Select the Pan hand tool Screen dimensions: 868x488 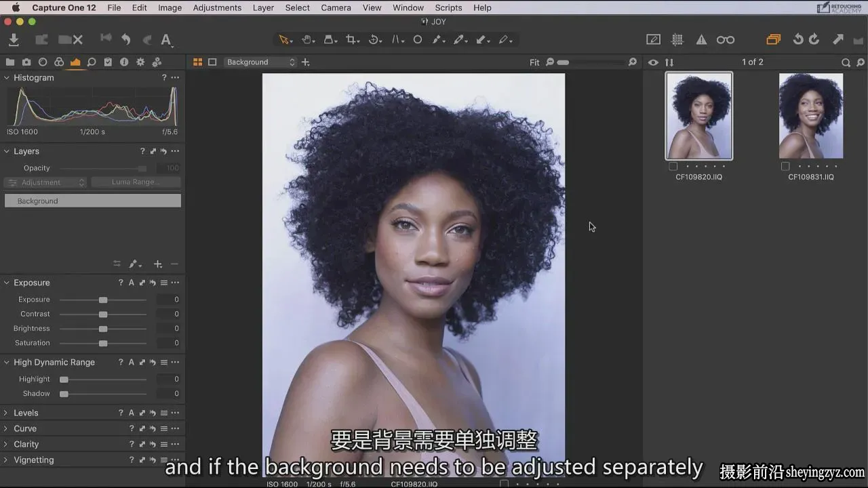tap(307, 40)
